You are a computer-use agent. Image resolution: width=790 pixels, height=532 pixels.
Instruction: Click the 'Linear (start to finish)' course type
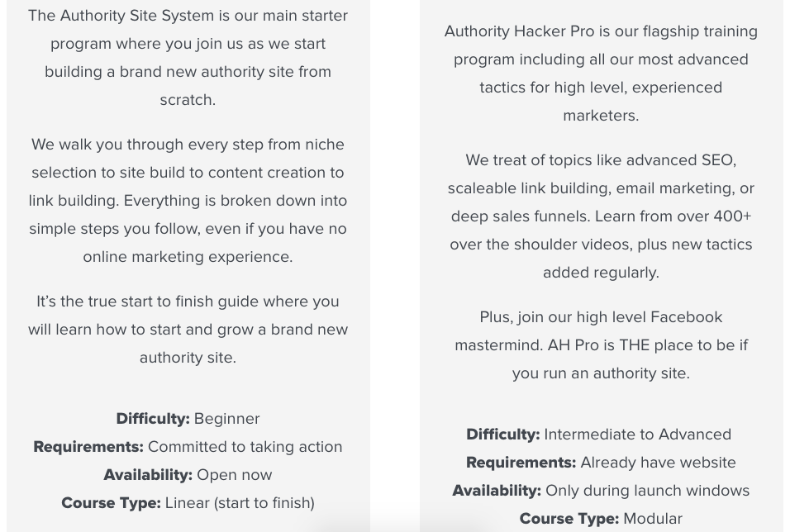[x=240, y=503]
